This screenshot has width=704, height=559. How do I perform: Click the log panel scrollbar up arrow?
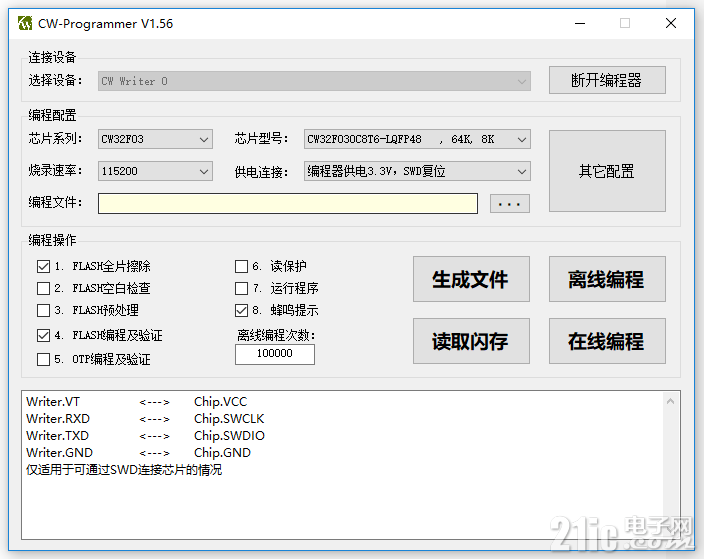[670, 401]
